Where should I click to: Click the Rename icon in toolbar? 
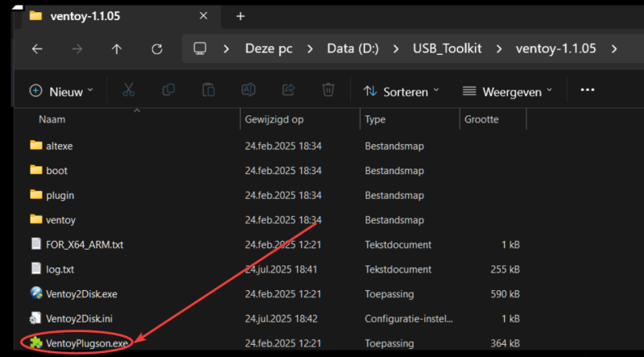pos(249,90)
